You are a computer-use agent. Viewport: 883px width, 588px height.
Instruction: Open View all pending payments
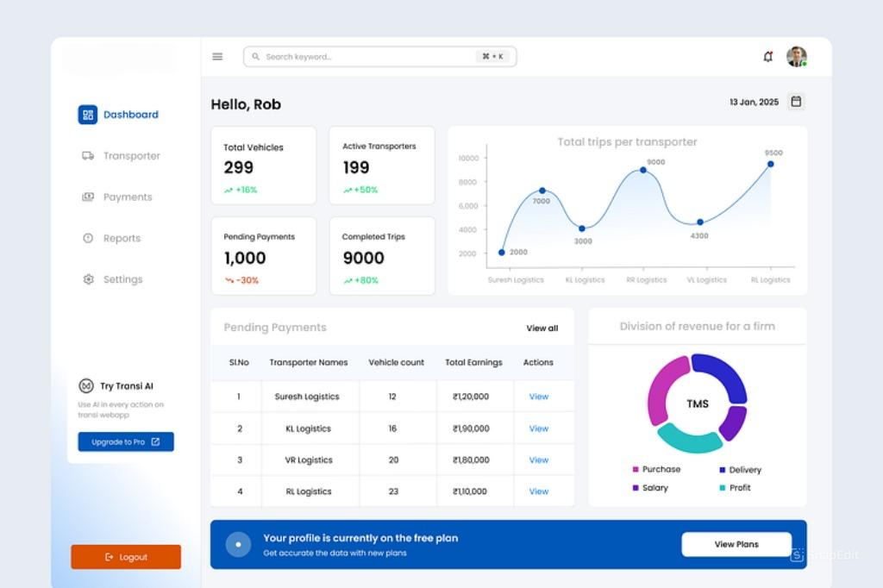point(542,328)
